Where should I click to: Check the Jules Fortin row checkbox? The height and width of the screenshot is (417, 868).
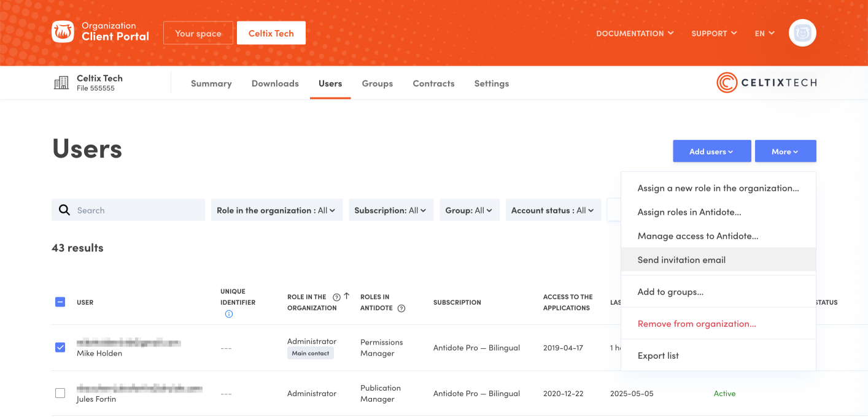pos(60,393)
